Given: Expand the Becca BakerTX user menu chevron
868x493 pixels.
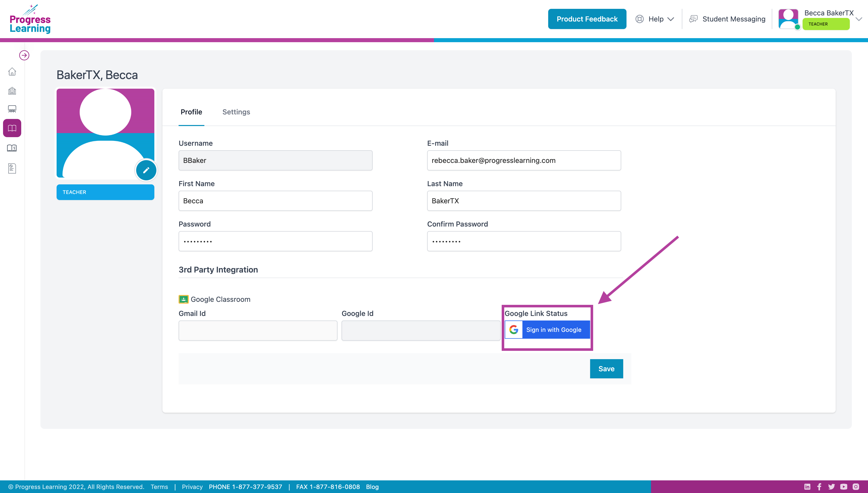Looking at the screenshot, I should click(x=859, y=19).
